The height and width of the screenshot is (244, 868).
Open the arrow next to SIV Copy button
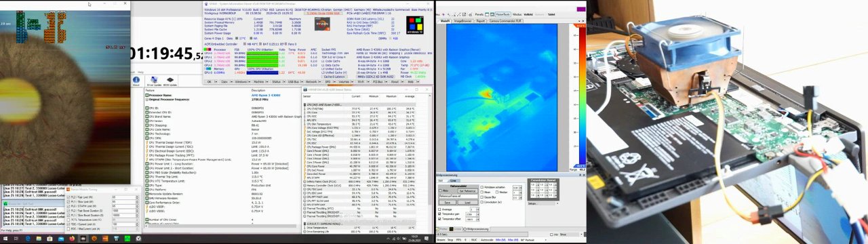pos(231,82)
